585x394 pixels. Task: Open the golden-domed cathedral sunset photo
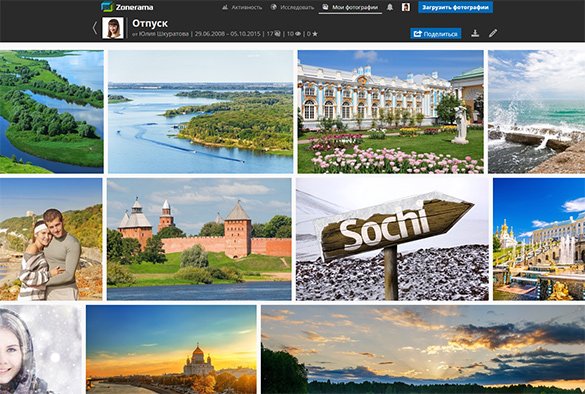pos(171,350)
